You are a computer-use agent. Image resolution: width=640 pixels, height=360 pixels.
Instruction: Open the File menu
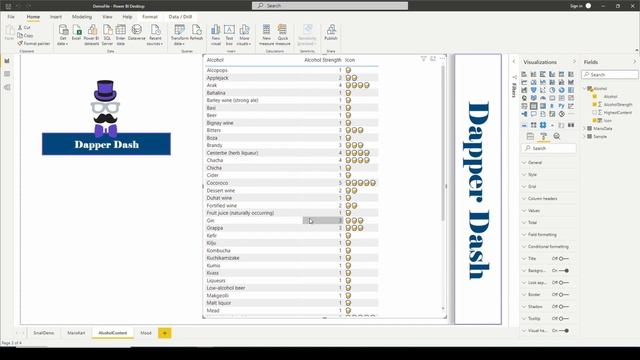[x=11, y=17]
